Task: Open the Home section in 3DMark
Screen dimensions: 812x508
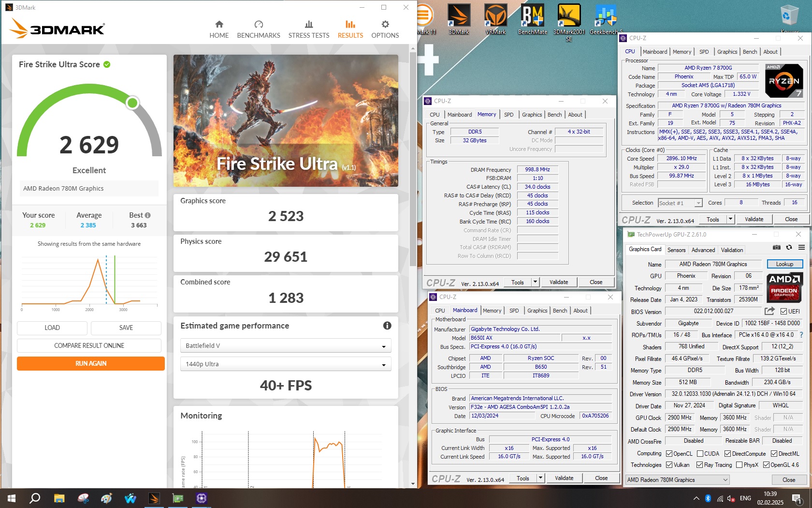Action: tap(219, 30)
